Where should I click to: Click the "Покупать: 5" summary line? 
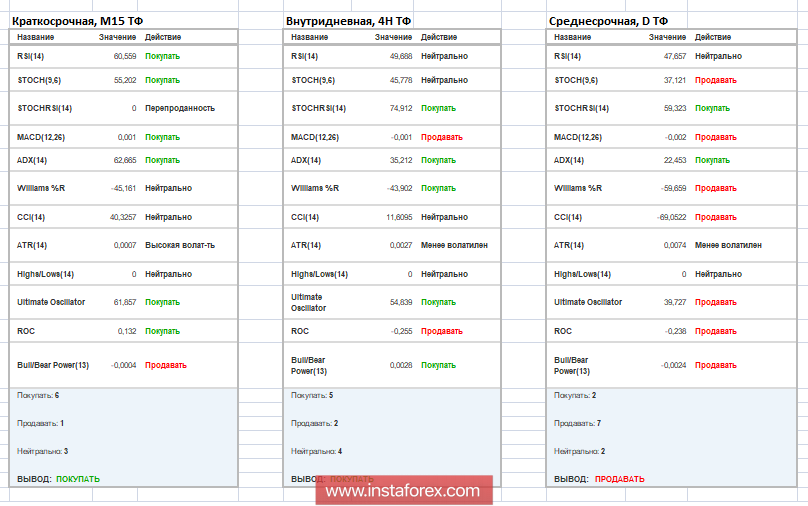tap(312, 395)
